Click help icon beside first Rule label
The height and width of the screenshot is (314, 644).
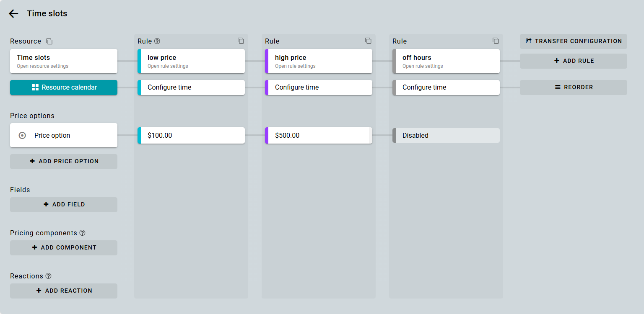pyautogui.click(x=157, y=41)
